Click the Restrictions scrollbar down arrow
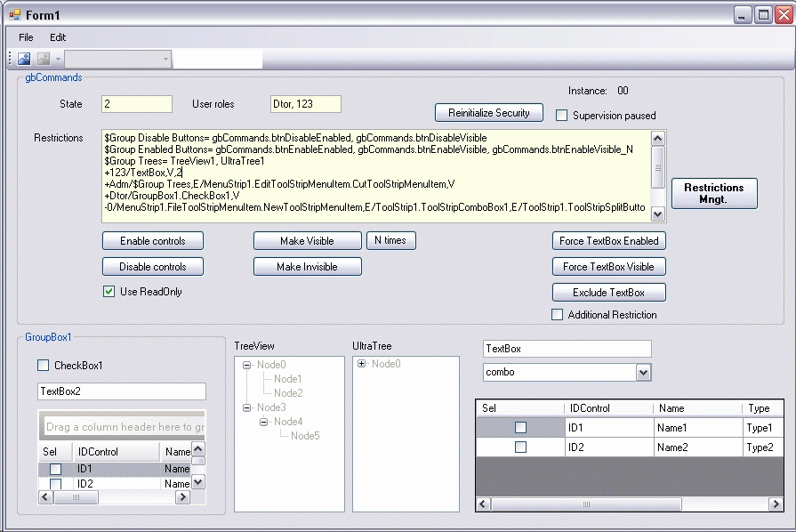The image size is (796, 532). (658, 214)
